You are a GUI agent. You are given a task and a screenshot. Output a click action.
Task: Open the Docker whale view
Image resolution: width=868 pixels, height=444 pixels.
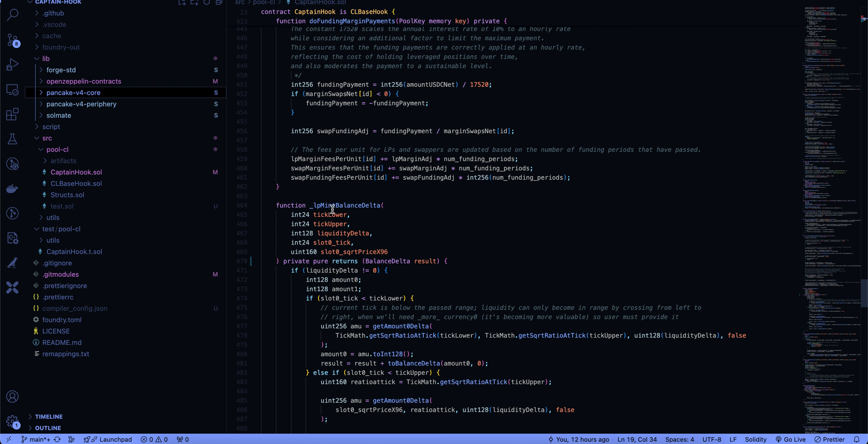tap(12, 189)
